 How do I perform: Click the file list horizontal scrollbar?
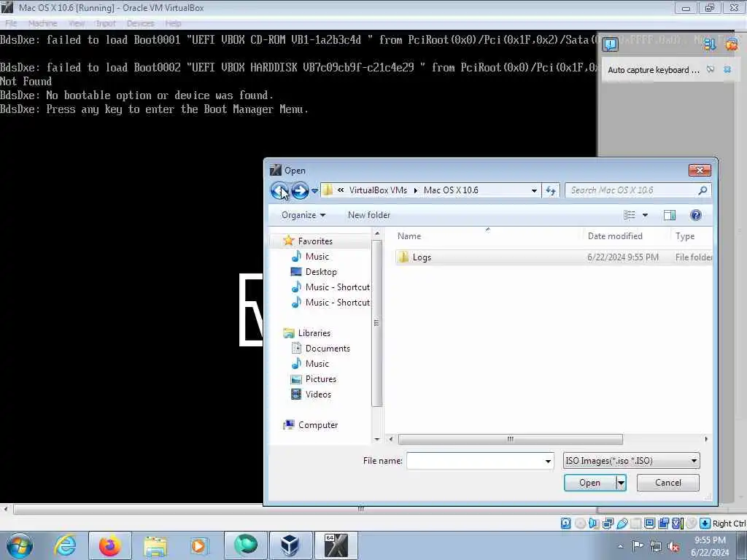510,439
